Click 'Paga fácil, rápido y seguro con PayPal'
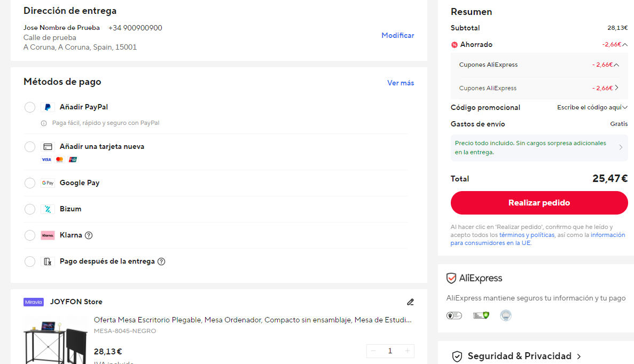The image size is (634, 364). coord(106,123)
